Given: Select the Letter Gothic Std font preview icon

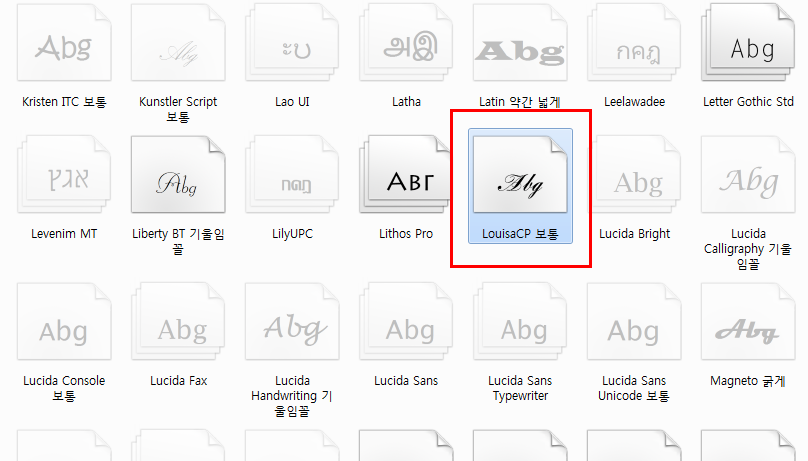Looking at the screenshot, I should click(x=748, y=42).
